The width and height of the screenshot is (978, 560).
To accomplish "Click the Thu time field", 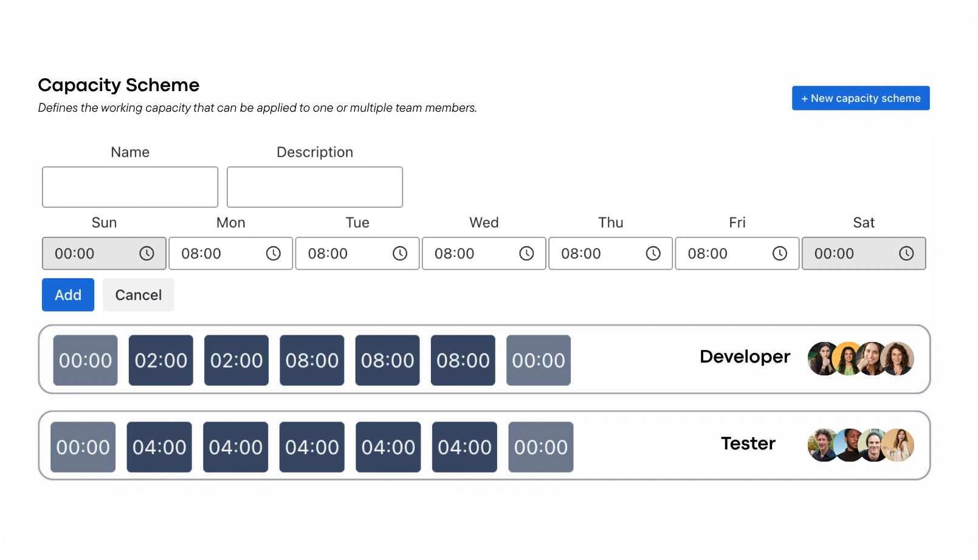I will click(610, 253).
